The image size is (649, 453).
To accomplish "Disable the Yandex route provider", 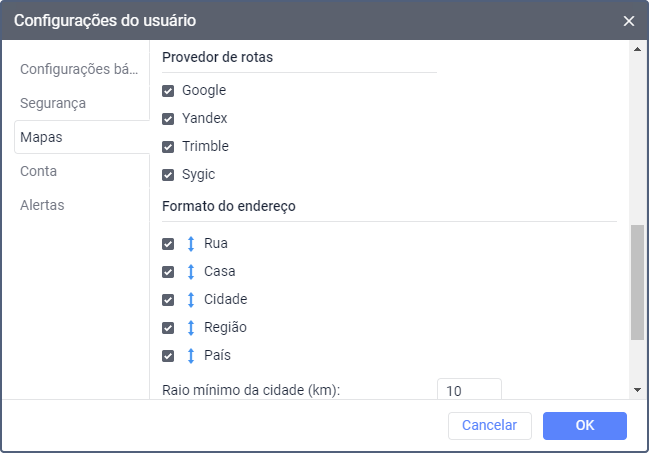I will [169, 119].
